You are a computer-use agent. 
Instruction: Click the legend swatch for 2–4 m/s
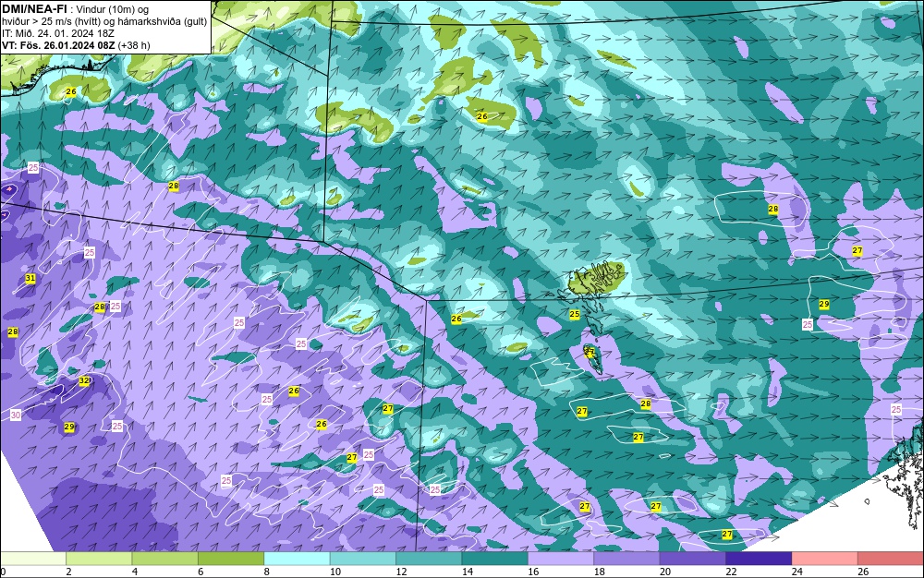(99, 559)
